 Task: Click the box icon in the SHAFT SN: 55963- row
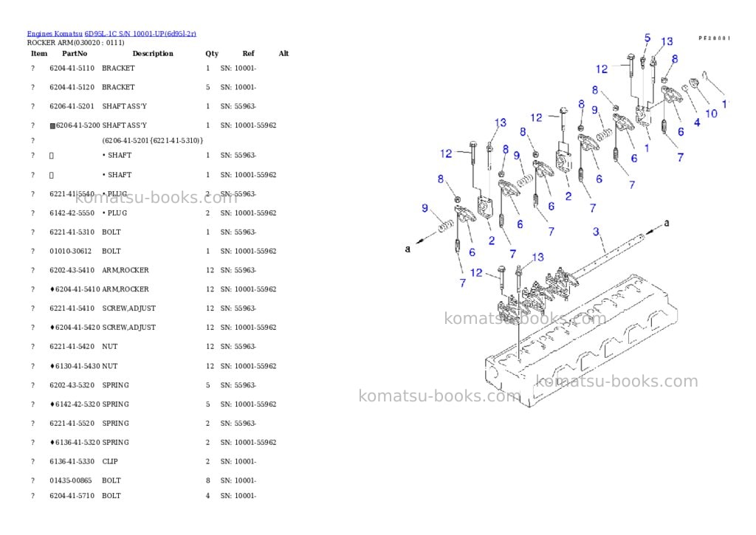(x=52, y=156)
